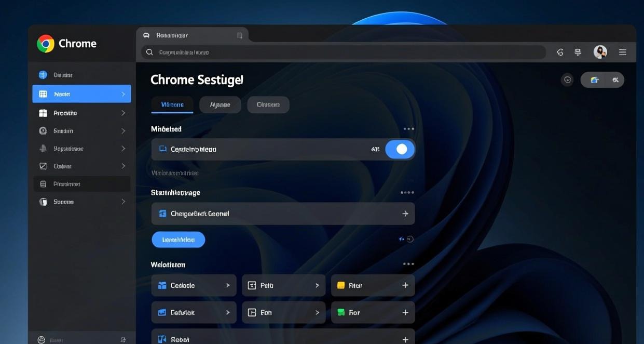Expand the chevron on the Ceciocie tile
This screenshot has width=644, height=344.
pyautogui.click(x=228, y=285)
